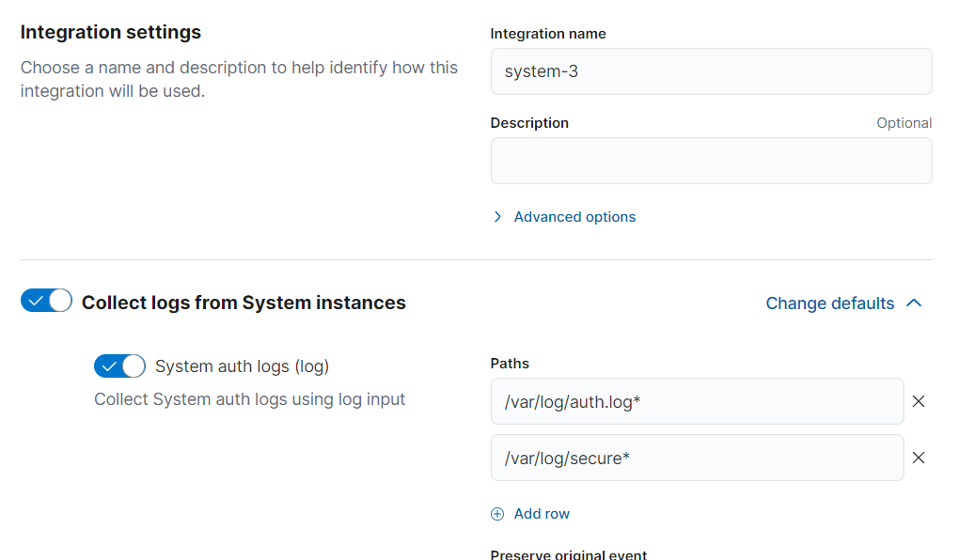Click the plus circle icon beside Add row
975x560 pixels.
[x=497, y=514]
